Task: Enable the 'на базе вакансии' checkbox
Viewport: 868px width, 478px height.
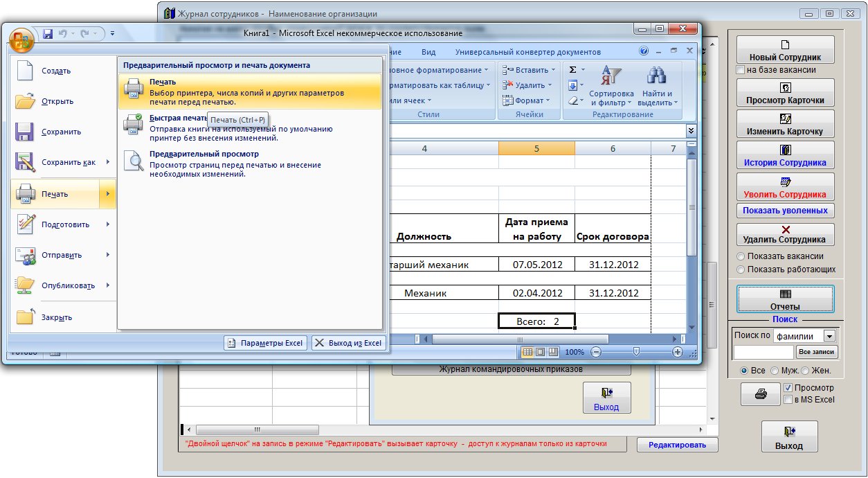Action: coord(741,70)
